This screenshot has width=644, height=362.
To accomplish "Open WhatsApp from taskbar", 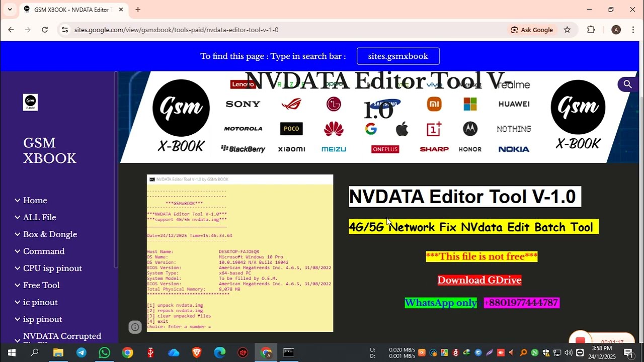I will (x=104, y=352).
